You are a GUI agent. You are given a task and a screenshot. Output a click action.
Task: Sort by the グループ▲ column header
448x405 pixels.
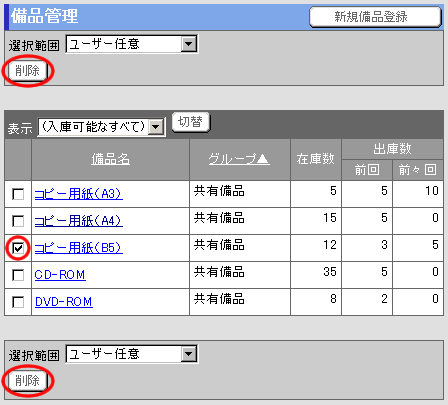pos(239,159)
